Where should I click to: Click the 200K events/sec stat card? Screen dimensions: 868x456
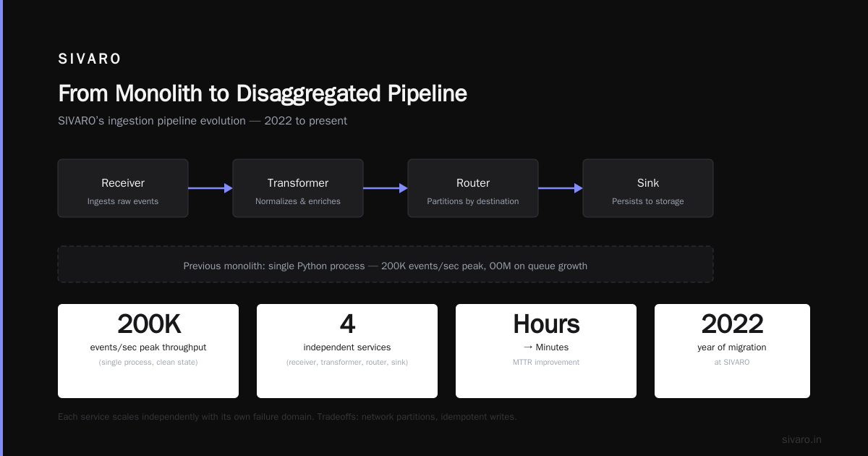click(x=148, y=351)
